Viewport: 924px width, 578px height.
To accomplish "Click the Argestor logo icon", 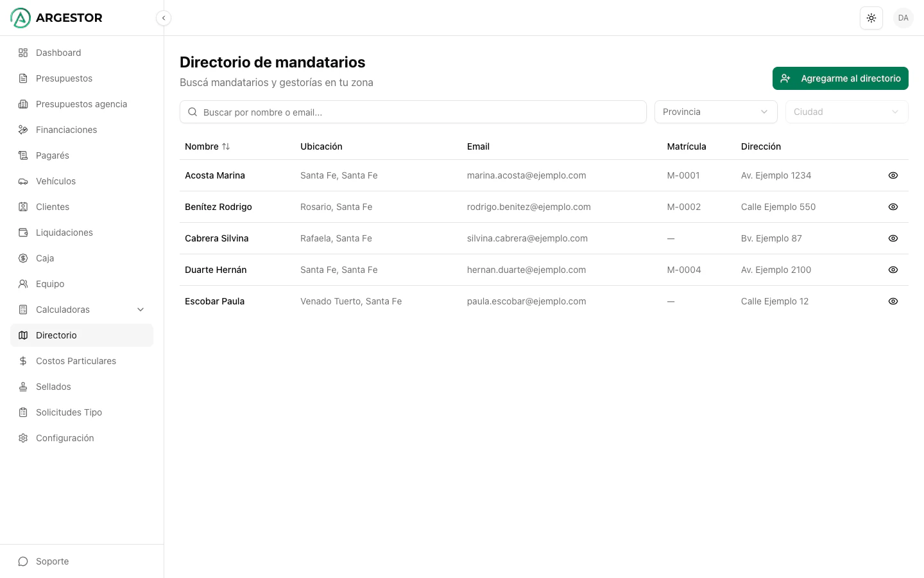I will point(21,18).
